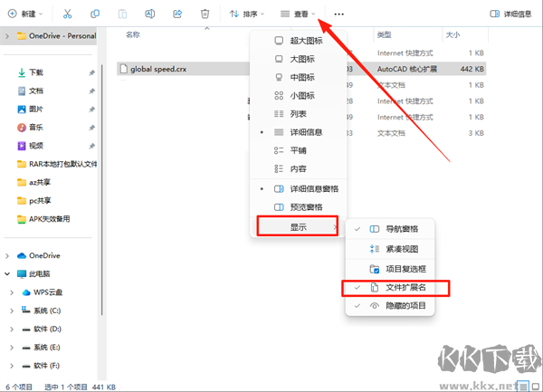Select 详细信息 details view option in menu

coord(298,132)
